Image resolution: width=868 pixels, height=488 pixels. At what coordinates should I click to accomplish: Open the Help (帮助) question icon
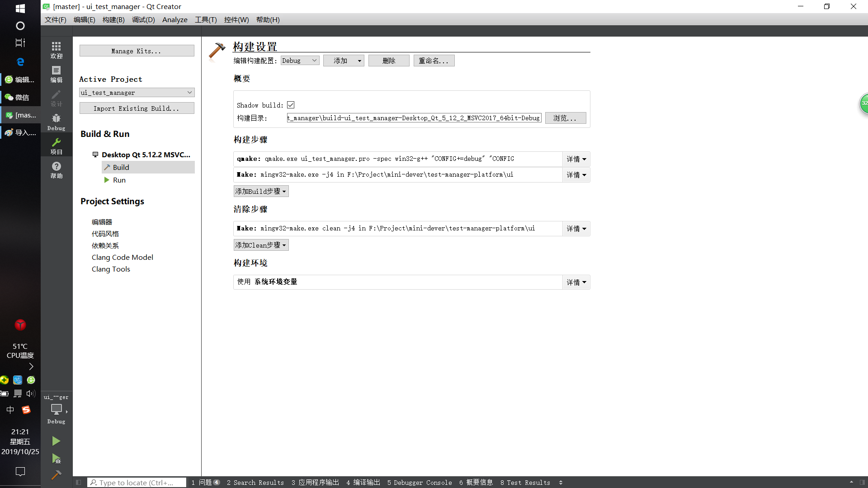pos(56,169)
